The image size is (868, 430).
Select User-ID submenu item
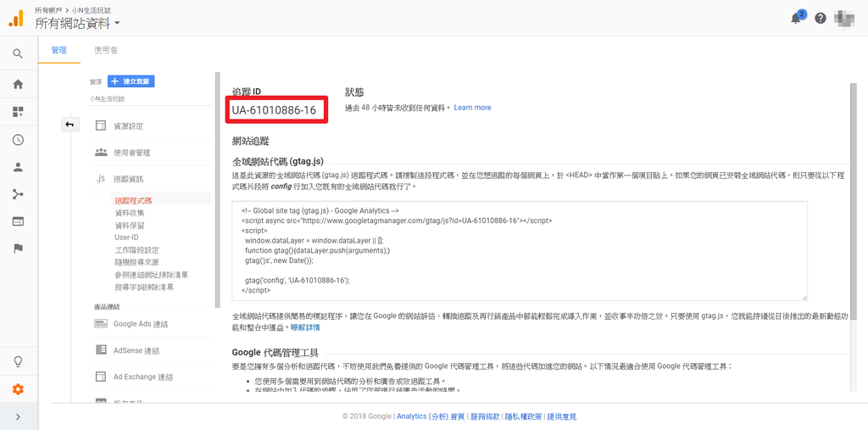click(126, 237)
